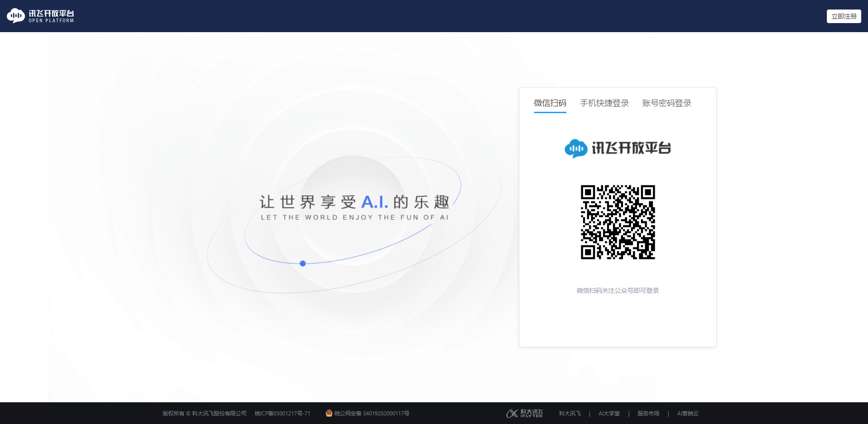Screen dimensions: 868x424
Task: Click the 微信扫码关注公众号即可登录 hint text
Action: (x=618, y=291)
